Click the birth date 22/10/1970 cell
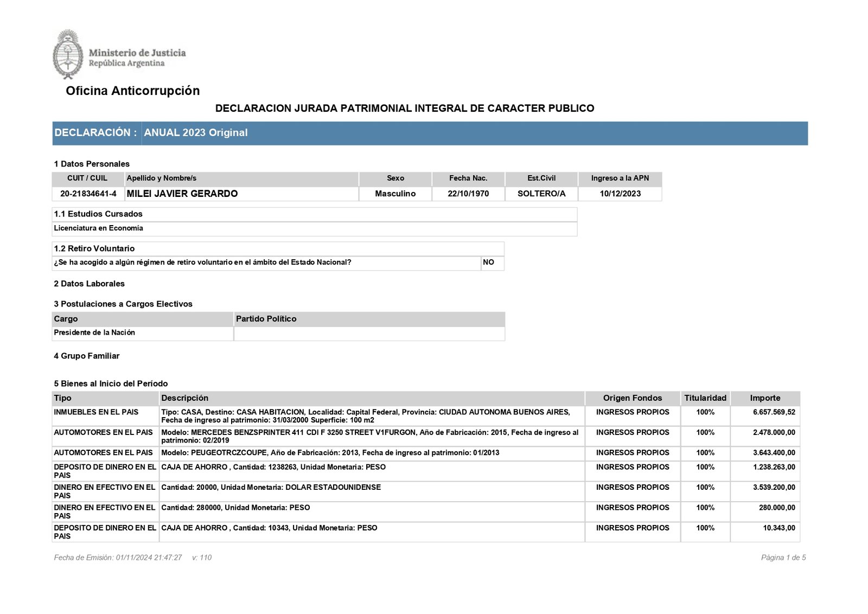The width and height of the screenshot is (868, 614). (x=468, y=194)
